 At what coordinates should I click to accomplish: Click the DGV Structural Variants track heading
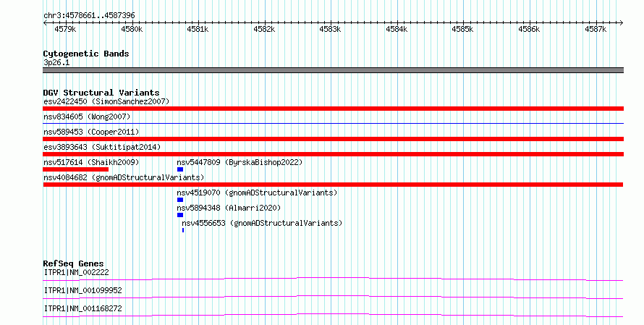[x=101, y=93]
